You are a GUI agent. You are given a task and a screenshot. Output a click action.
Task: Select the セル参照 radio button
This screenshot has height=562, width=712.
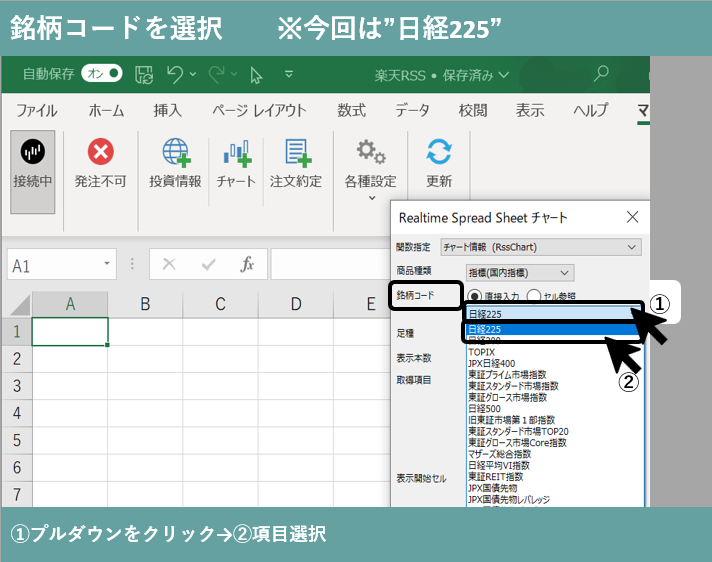[x=533, y=295]
